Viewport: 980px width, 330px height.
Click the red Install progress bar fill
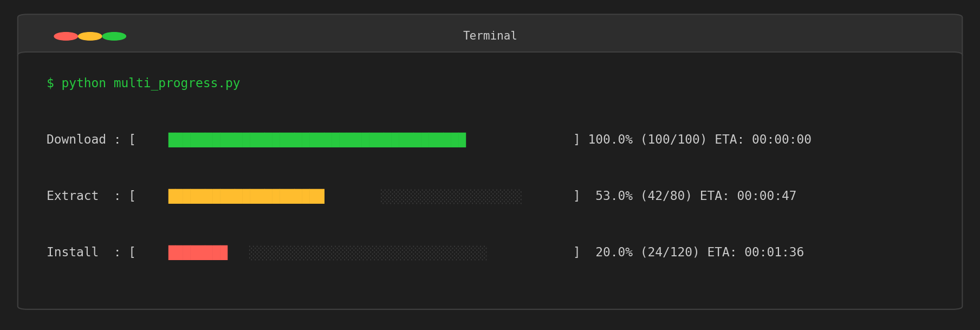point(198,253)
